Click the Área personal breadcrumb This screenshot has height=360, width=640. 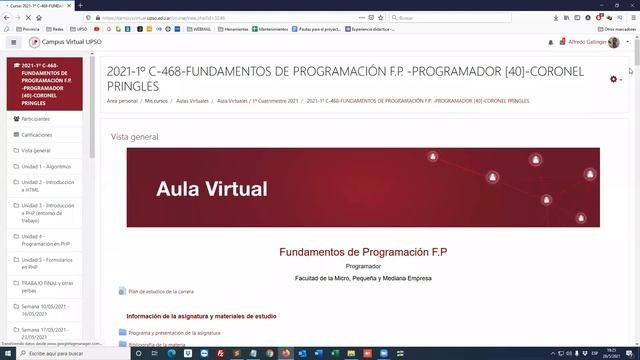coord(122,101)
